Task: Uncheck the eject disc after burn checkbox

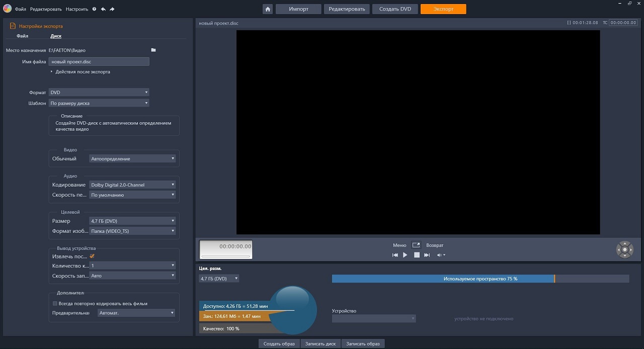Action: click(x=92, y=256)
